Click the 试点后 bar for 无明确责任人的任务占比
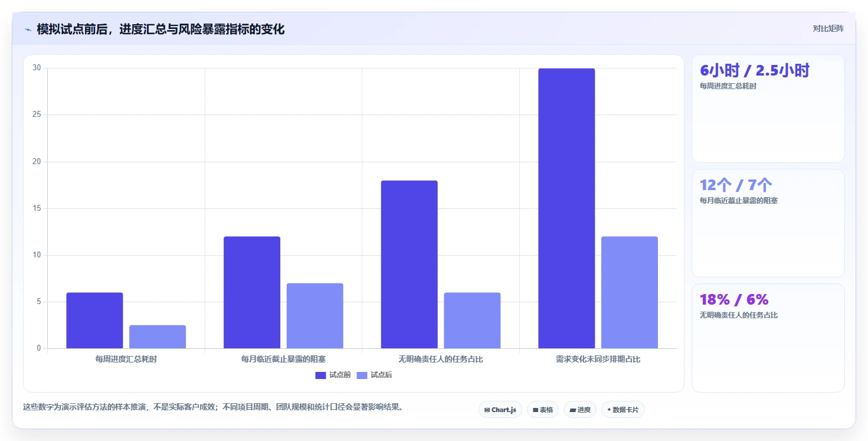Image resolution: width=868 pixels, height=441 pixels. [472, 321]
